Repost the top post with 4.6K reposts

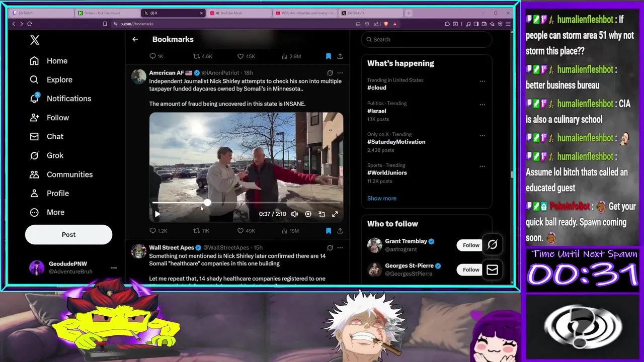pos(202,56)
